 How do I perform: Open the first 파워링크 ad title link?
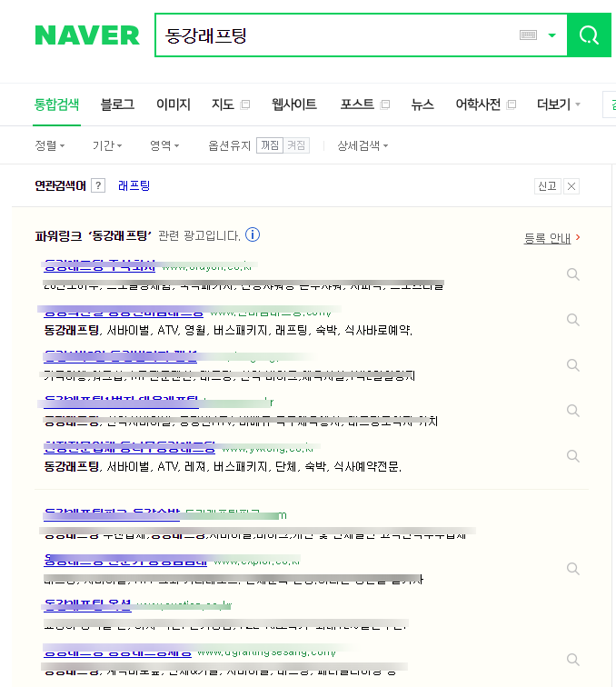pos(99,265)
